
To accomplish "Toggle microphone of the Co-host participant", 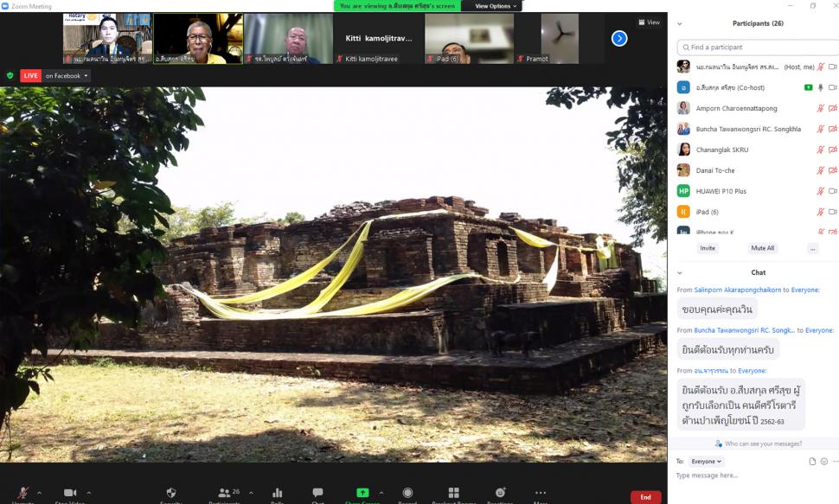I will pyautogui.click(x=820, y=87).
